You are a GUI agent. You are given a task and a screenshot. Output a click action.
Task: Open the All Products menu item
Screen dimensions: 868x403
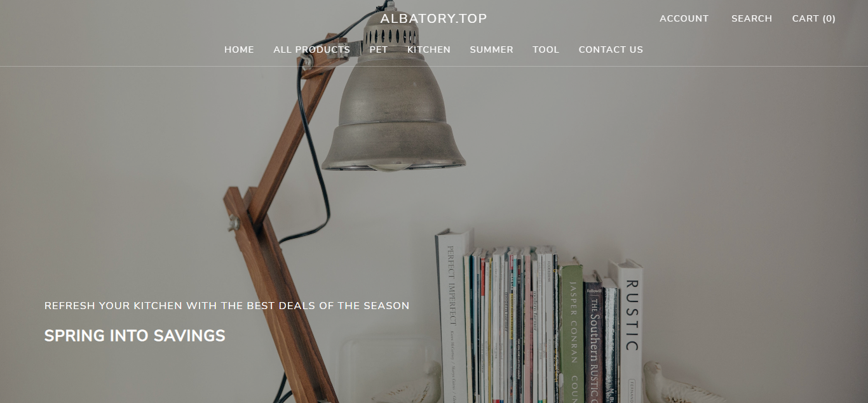point(311,50)
